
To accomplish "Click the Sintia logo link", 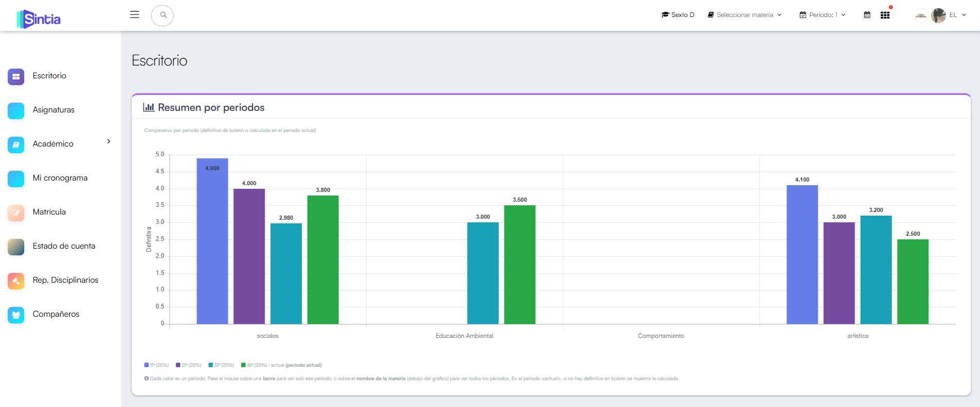I will click(39, 19).
